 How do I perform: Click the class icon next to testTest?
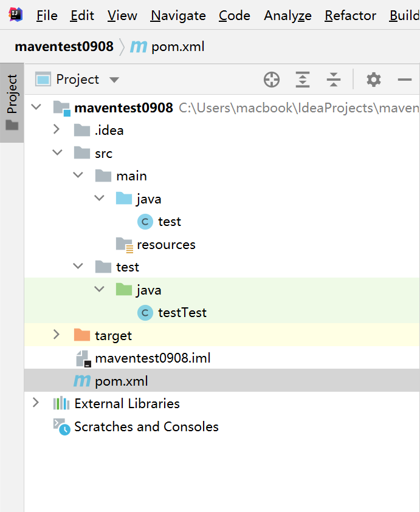tap(145, 313)
